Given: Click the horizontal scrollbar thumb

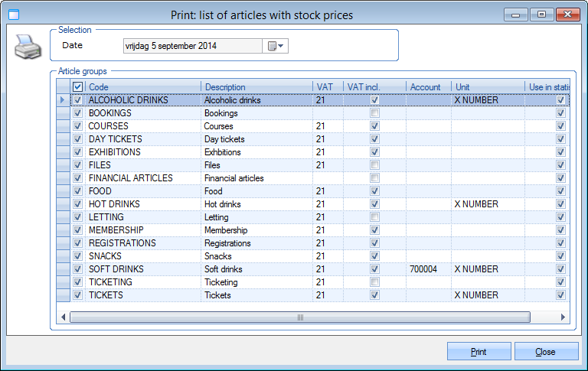Looking at the screenshot, I should point(299,317).
